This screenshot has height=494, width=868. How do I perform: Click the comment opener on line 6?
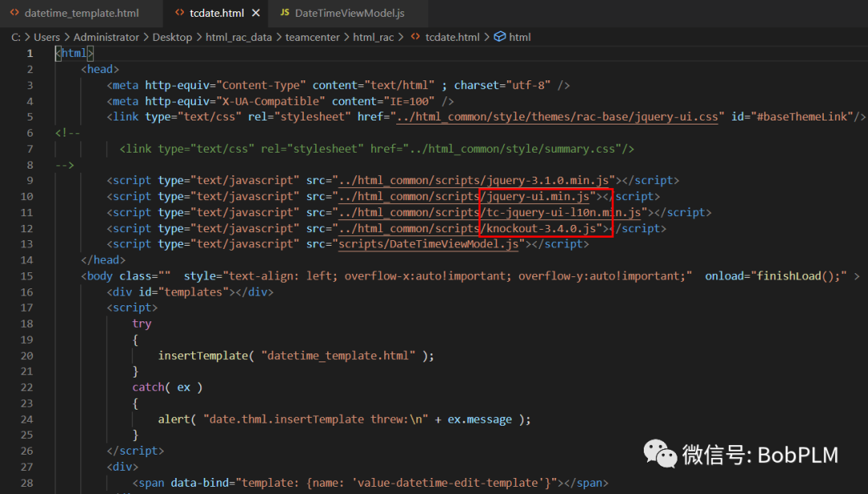pyautogui.click(x=68, y=133)
